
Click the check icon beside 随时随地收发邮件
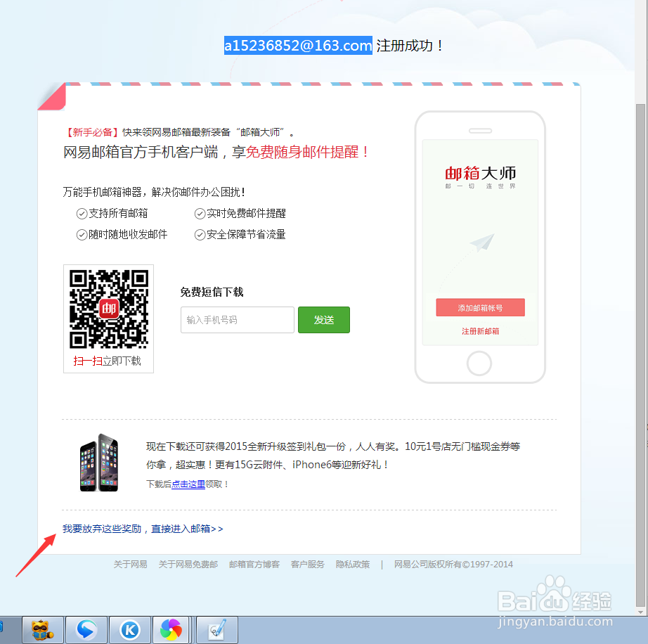82,235
